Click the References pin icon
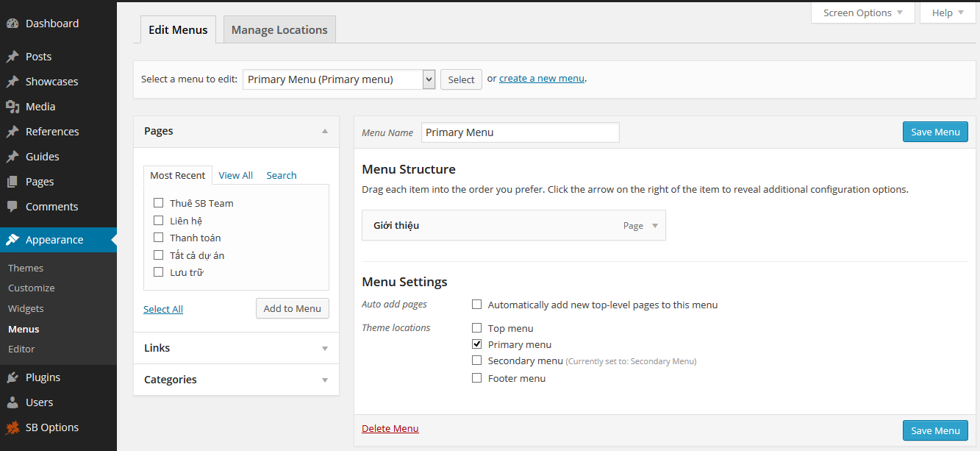The width and height of the screenshot is (980, 451). (x=12, y=132)
